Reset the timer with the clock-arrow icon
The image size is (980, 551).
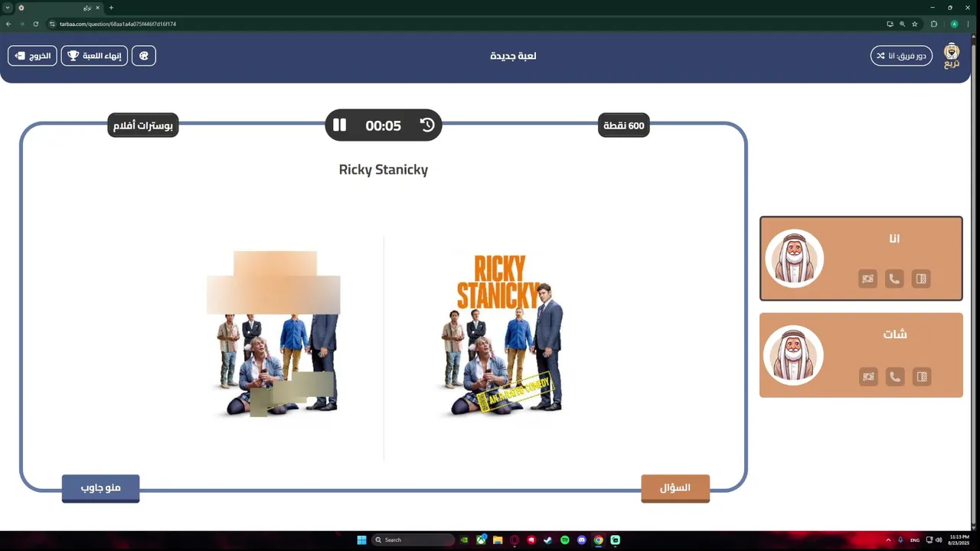(x=427, y=125)
